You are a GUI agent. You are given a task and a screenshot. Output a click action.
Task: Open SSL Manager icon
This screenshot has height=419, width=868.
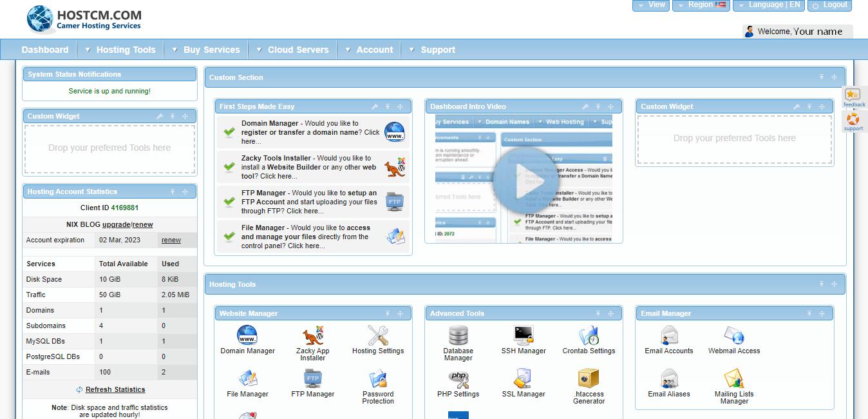tap(524, 378)
